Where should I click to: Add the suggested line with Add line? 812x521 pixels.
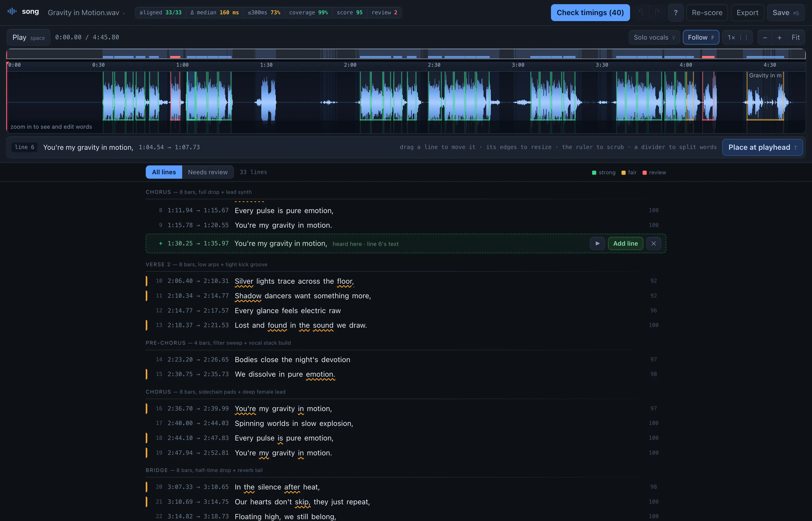point(625,243)
